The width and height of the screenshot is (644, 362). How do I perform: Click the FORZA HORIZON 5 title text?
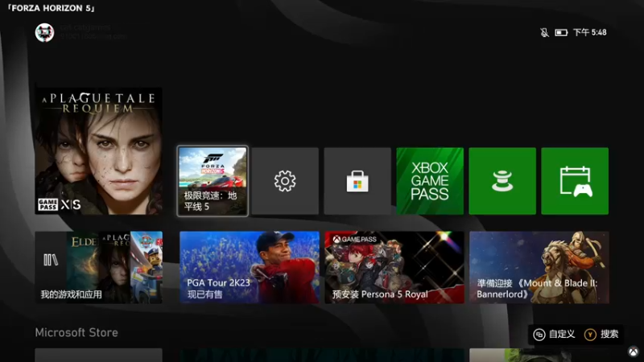click(51, 8)
